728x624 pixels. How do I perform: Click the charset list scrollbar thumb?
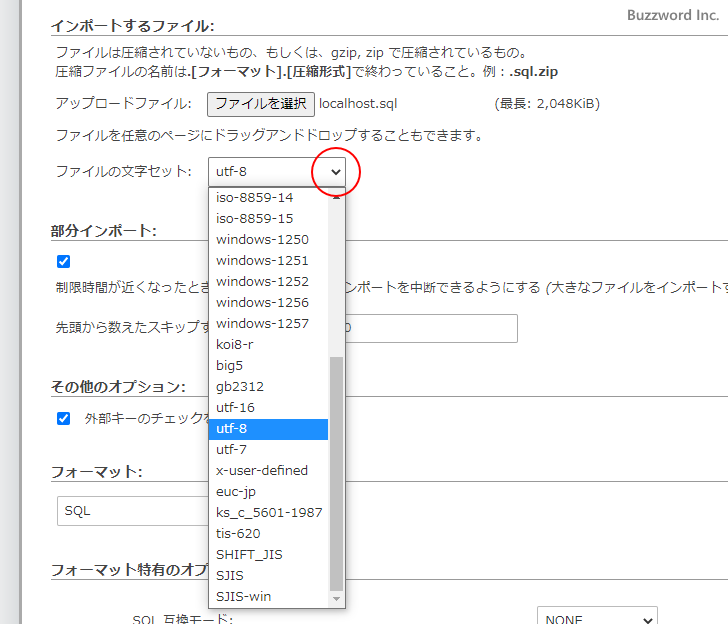click(x=337, y=474)
